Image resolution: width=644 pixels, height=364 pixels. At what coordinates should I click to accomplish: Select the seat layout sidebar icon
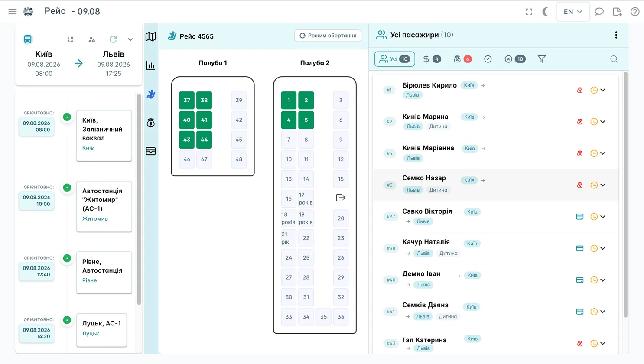coord(151,94)
